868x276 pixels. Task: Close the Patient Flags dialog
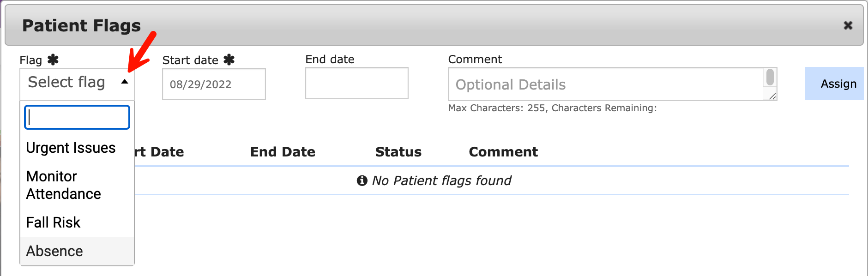849,26
